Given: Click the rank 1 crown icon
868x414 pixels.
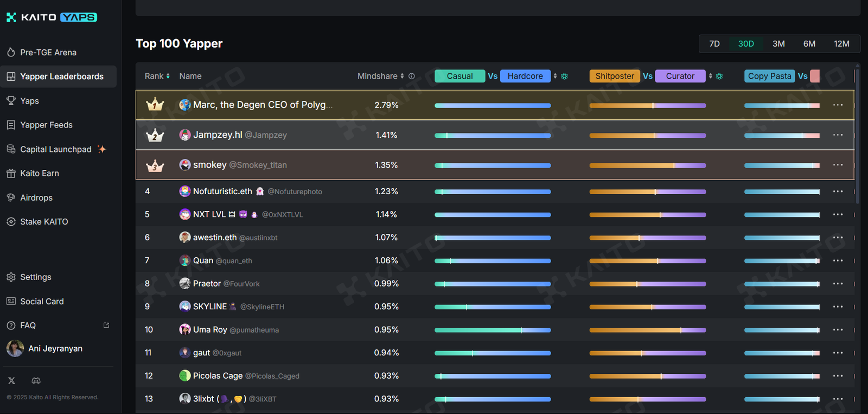Looking at the screenshot, I should [x=155, y=104].
